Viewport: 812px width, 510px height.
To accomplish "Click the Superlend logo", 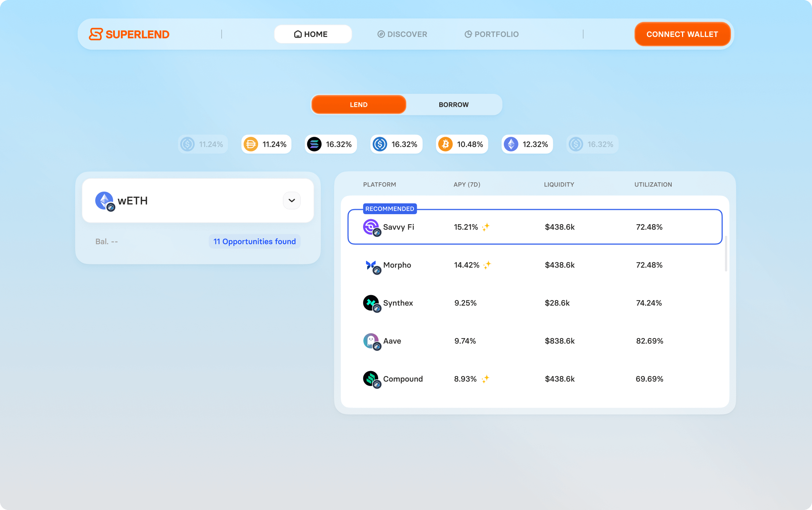I will coord(129,34).
